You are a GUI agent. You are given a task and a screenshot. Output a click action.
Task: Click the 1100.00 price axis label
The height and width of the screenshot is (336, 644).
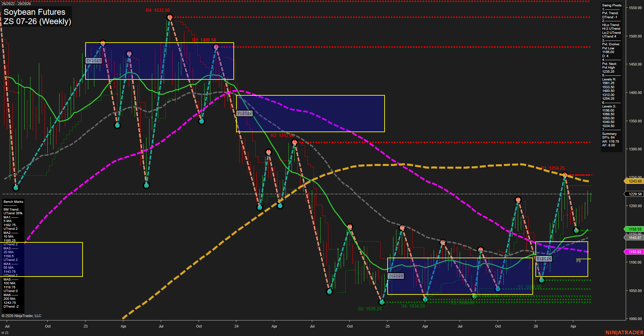point(635,262)
